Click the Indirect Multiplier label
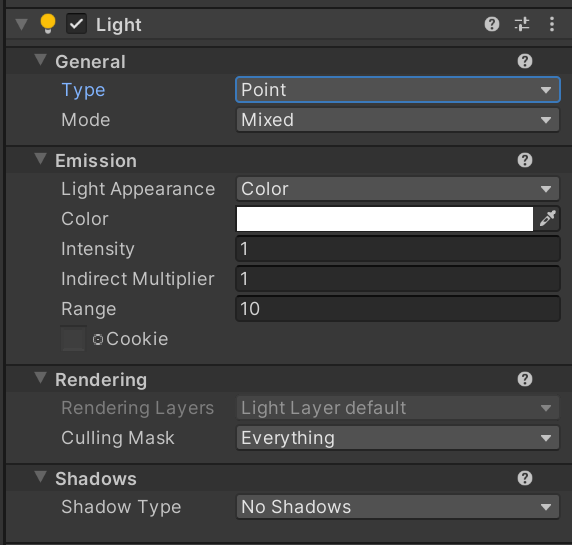The height and width of the screenshot is (545, 572). (x=138, y=279)
